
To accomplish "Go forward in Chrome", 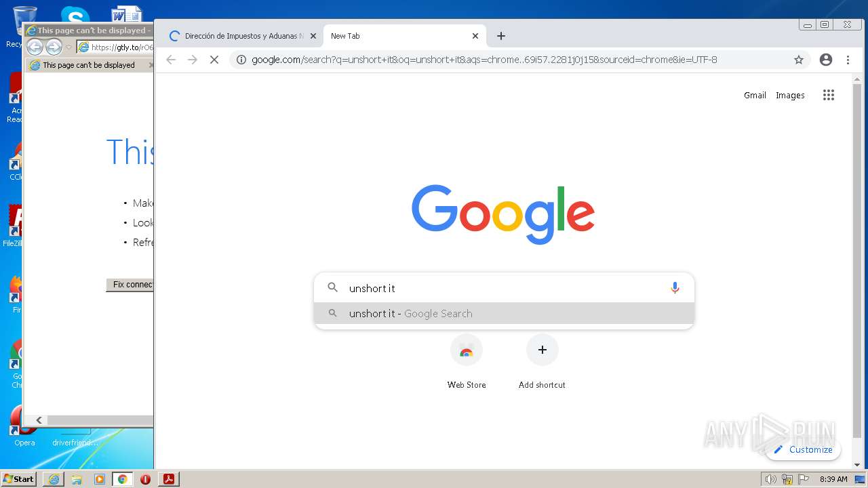I will 193,60.
